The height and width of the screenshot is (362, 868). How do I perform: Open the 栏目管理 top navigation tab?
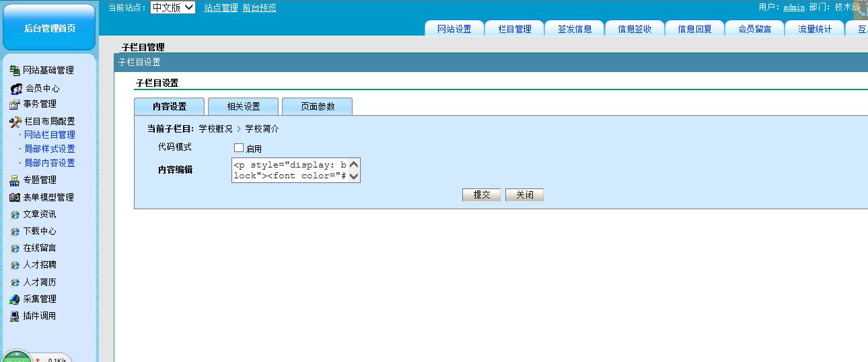(515, 29)
